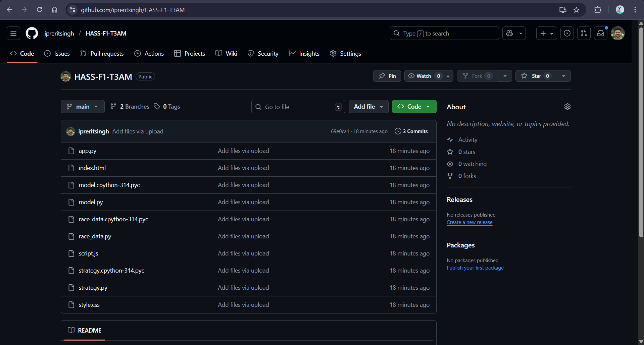Image resolution: width=644 pixels, height=345 pixels.
Task: Reload the page with the browser refresh icon
Action: pyautogui.click(x=39, y=10)
